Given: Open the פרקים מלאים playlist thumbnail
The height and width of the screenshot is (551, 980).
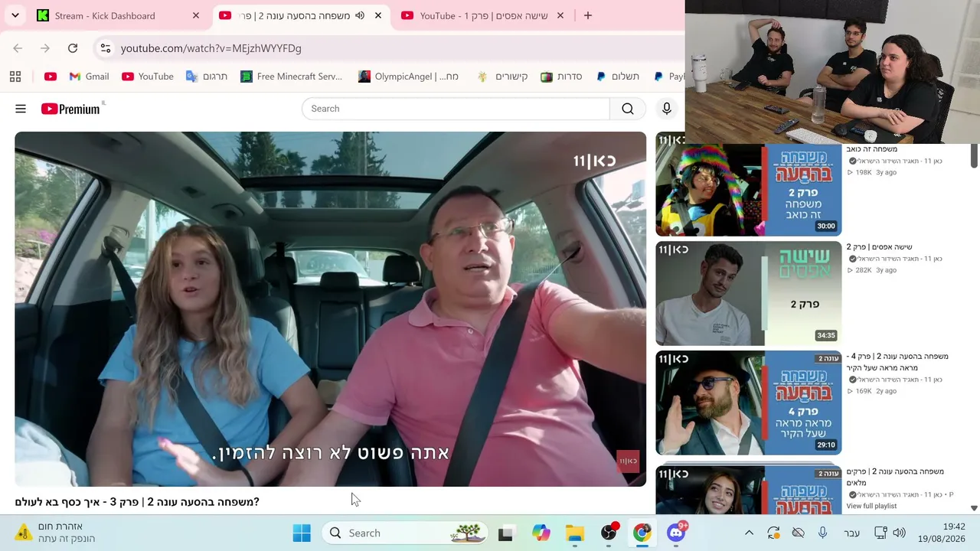Looking at the screenshot, I should tap(748, 490).
